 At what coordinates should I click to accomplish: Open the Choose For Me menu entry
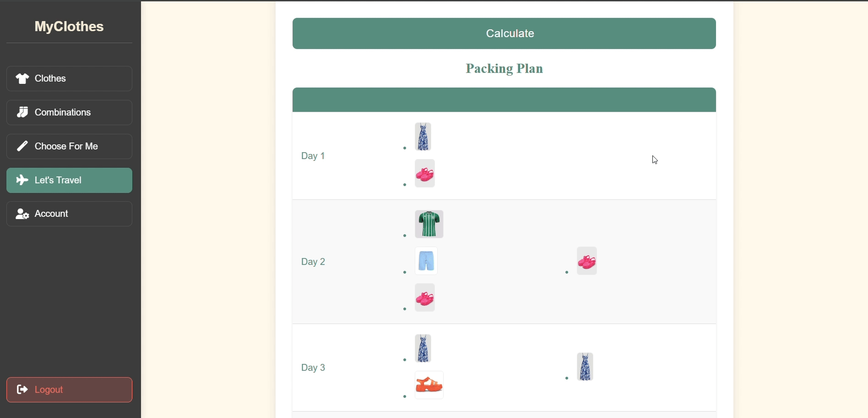[x=69, y=146]
